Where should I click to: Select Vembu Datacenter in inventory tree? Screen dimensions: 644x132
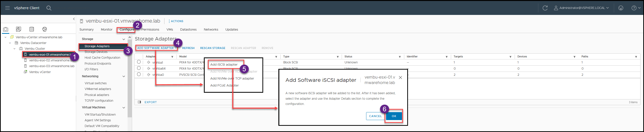click(33, 43)
